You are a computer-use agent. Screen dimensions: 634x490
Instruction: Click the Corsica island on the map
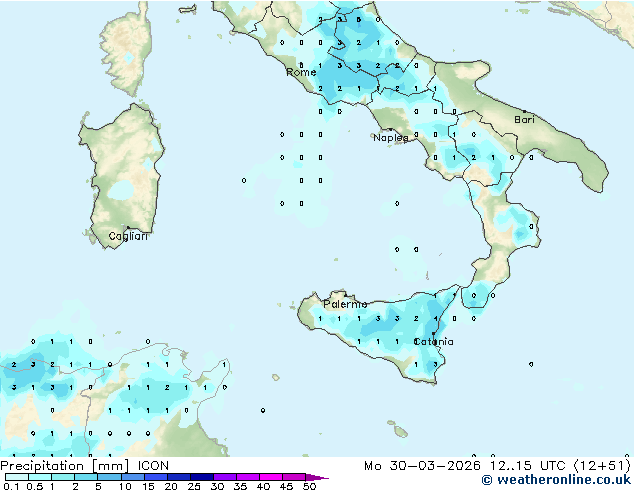(x=127, y=51)
